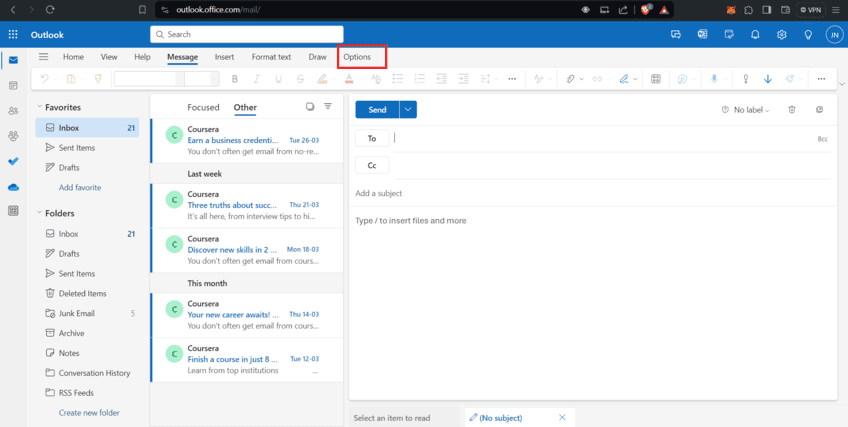Open Notifications bell
Image resolution: width=848 pixels, height=427 pixels.
pyautogui.click(x=755, y=35)
